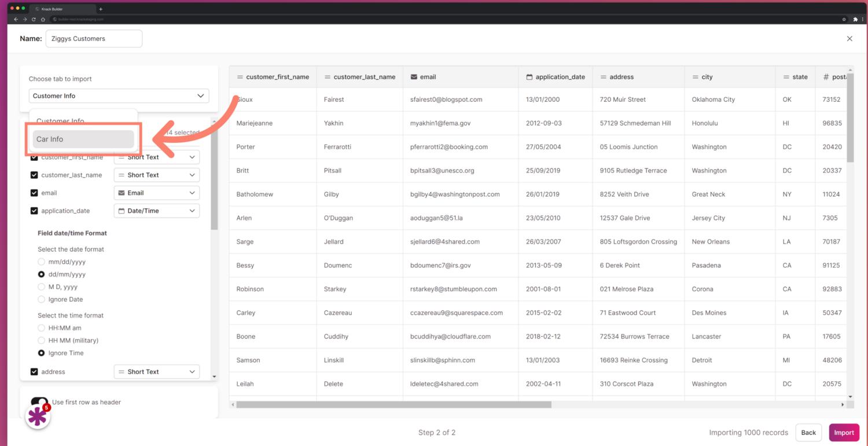Click the envelope icon in the email column header

click(x=414, y=77)
